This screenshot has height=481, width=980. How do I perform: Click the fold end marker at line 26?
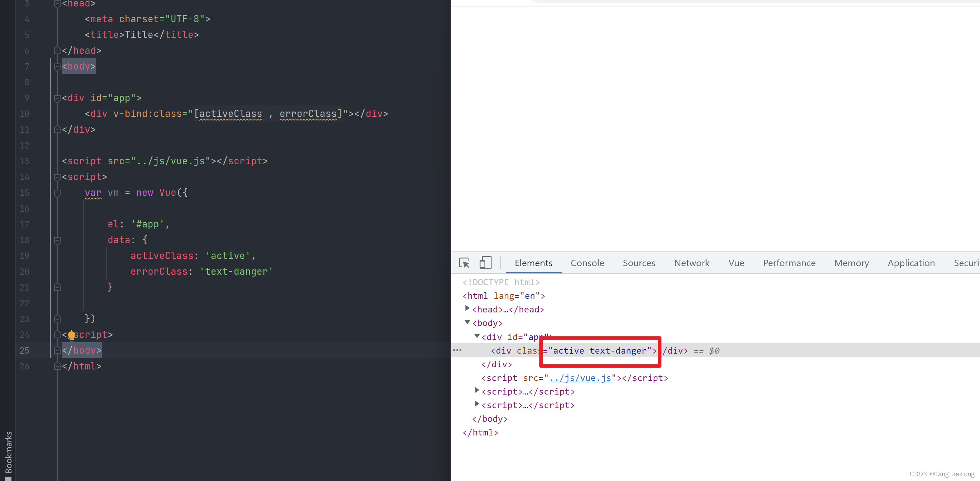click(x=57, y=366)
